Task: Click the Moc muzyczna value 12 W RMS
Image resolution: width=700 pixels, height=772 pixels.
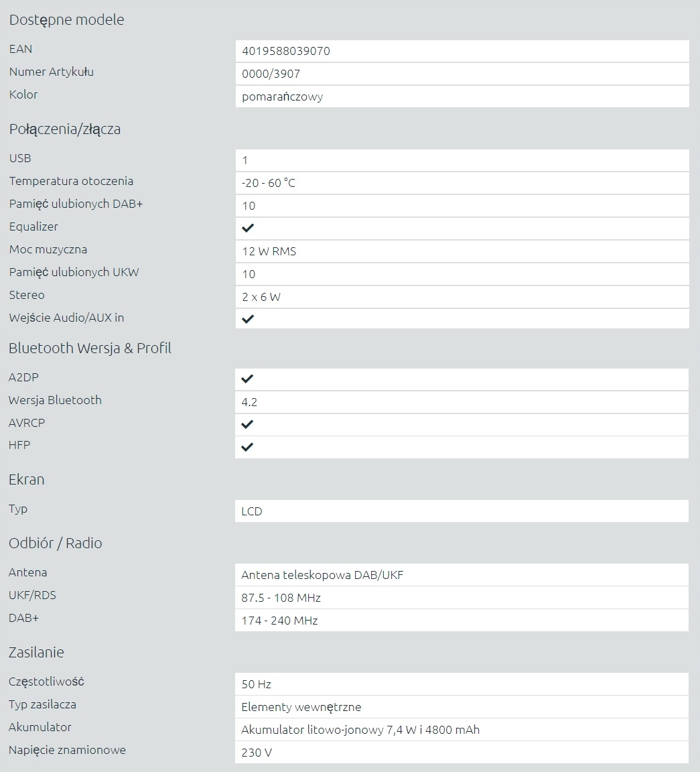Action: pos(269,252)
